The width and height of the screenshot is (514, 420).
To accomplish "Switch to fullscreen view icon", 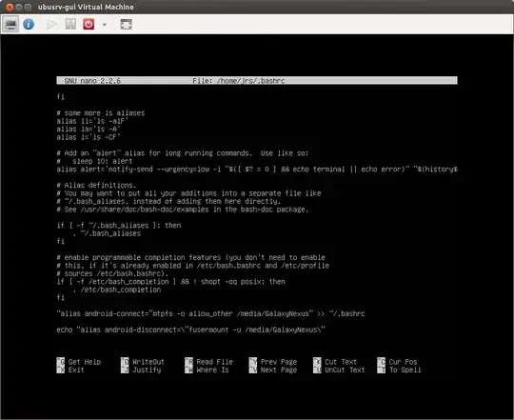I will click(x=127, y=24).
